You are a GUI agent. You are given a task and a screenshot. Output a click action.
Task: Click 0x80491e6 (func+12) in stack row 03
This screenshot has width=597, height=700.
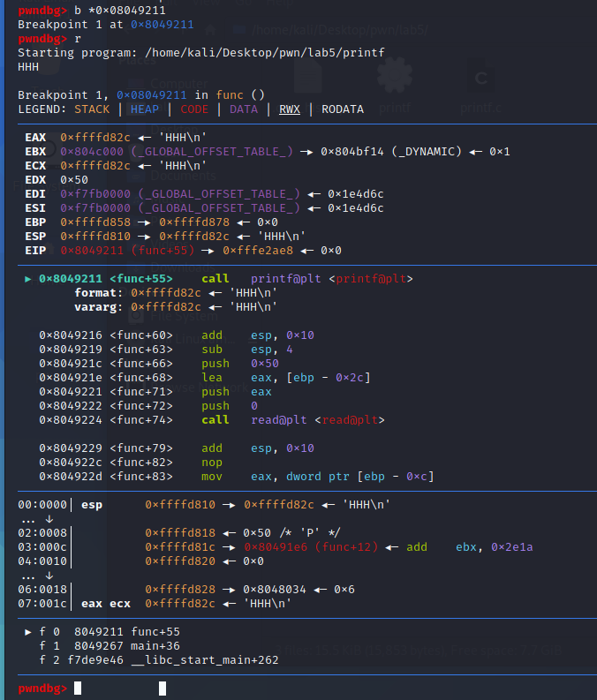(x=311, y=547)
